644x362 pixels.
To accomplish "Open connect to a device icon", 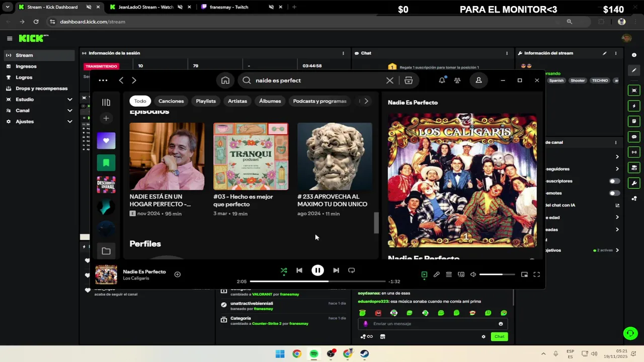I will coord(461,275).
